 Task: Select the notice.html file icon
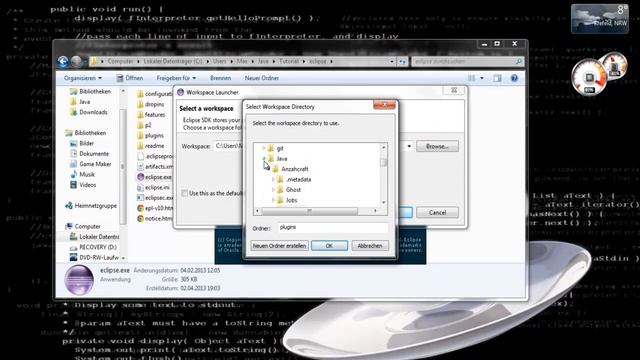(140, 218)
